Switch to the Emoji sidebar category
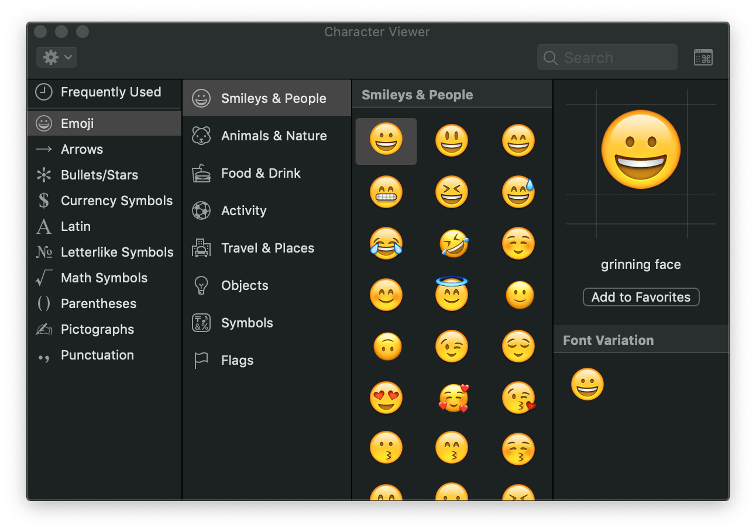The height and width of the screenshot is (532, 756). (76, 123)
